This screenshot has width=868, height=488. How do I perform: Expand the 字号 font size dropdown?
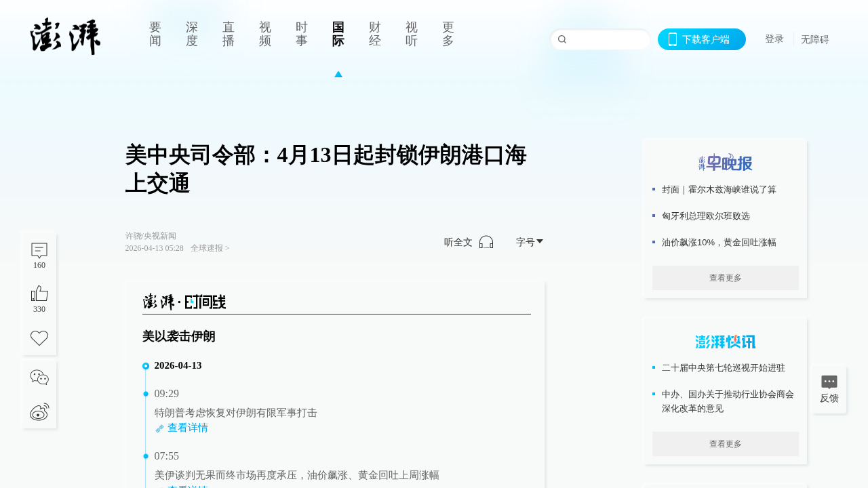click(x=530, y=242)
